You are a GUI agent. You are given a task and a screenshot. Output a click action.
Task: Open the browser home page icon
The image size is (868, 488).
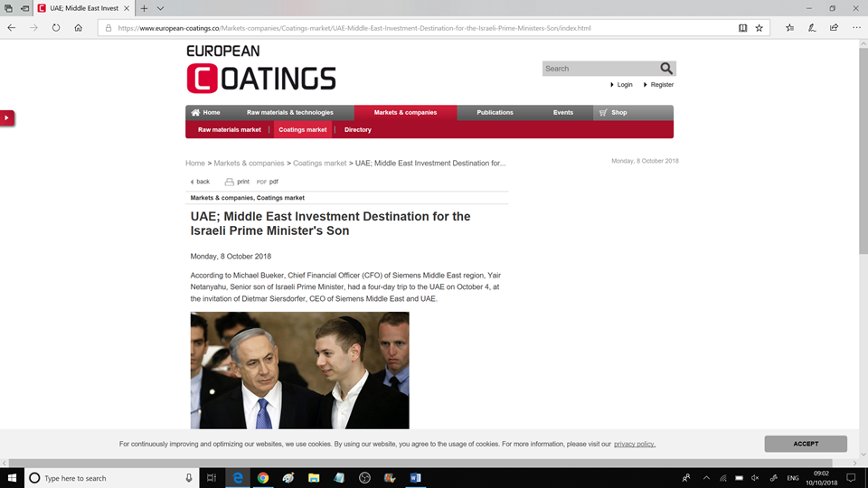pos(78,28)
